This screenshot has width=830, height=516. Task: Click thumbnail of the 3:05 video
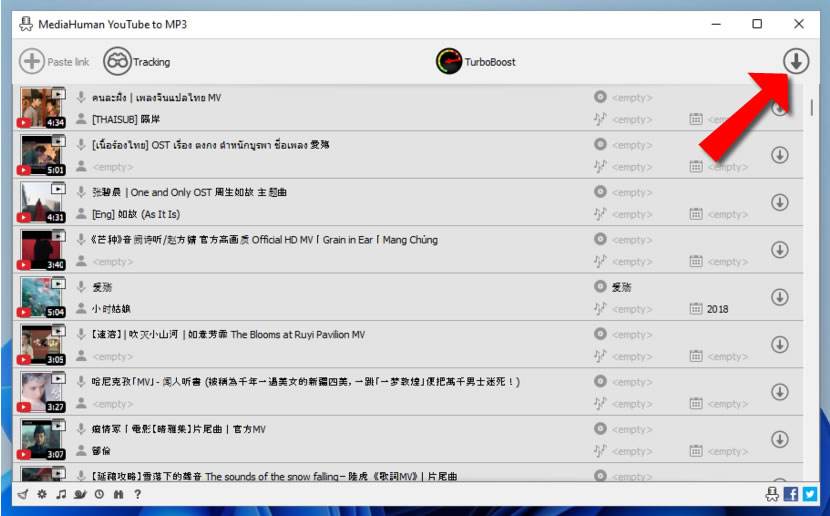pos(42,345)
